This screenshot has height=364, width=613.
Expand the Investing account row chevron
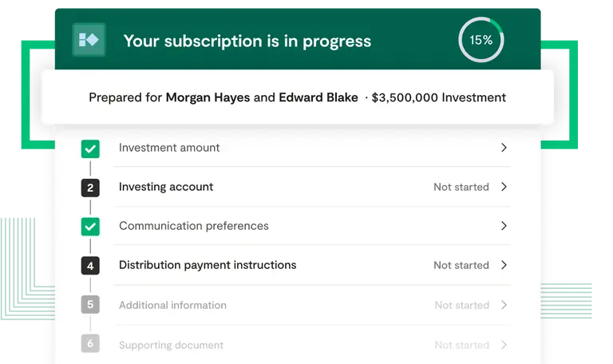coord(504,187)
